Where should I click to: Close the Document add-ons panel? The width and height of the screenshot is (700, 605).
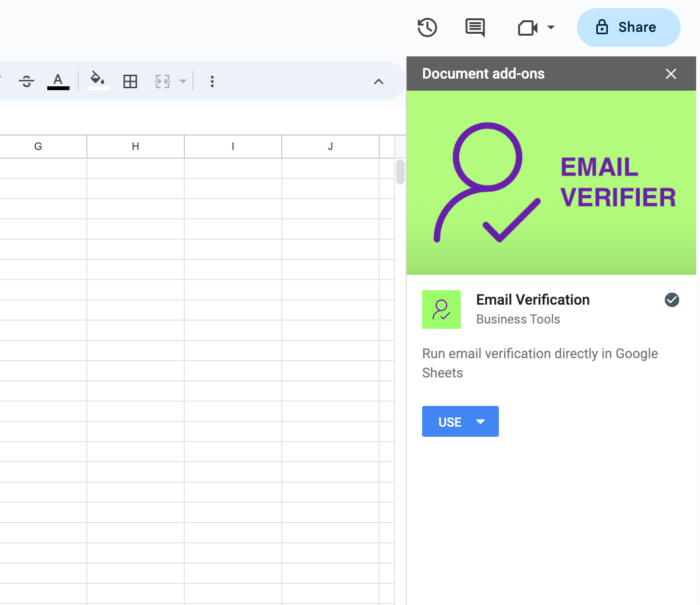tap(671, 74)
